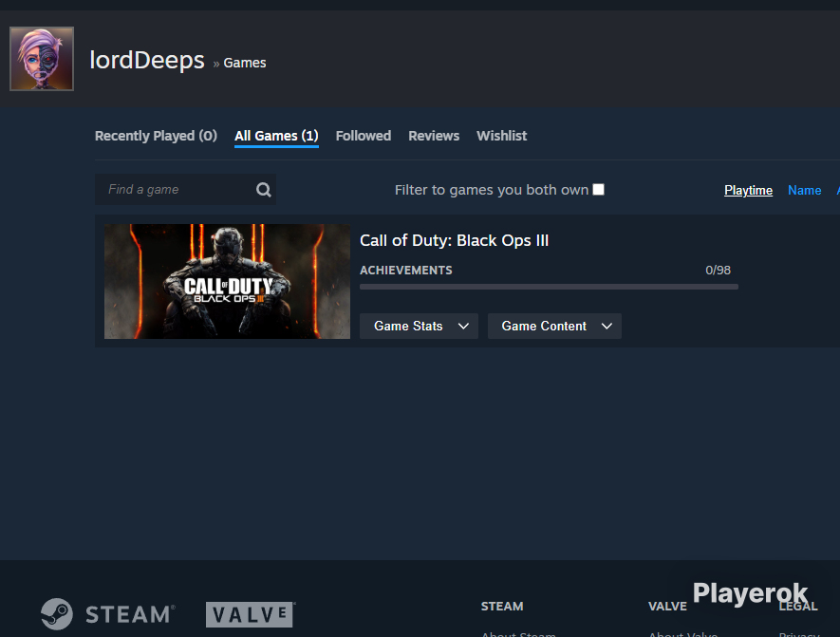The height and width of the screenshot is (637, 840).
Task: Open the Reviews tab
Action: tap(434, 136)
